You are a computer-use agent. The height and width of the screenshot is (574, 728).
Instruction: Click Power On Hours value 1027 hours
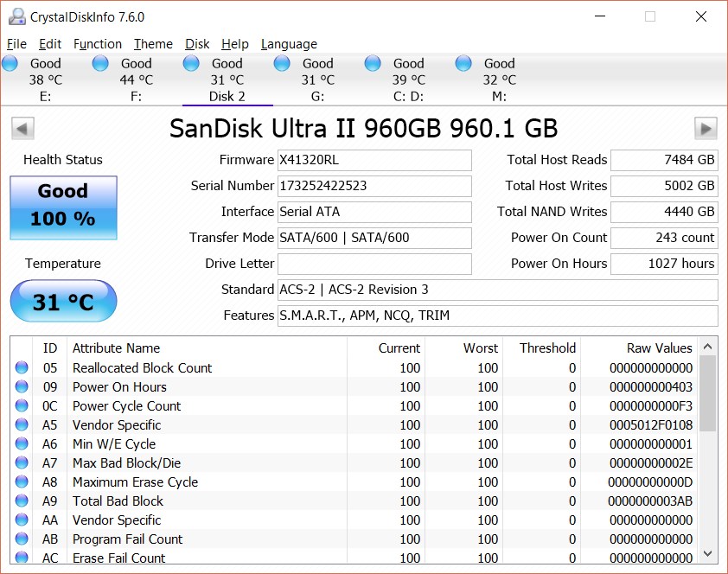point(664,264)
